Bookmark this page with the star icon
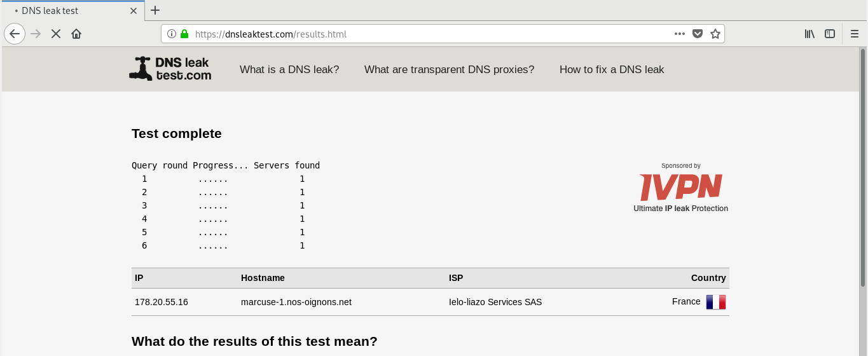The image size is (868, 356). (715, 34)
